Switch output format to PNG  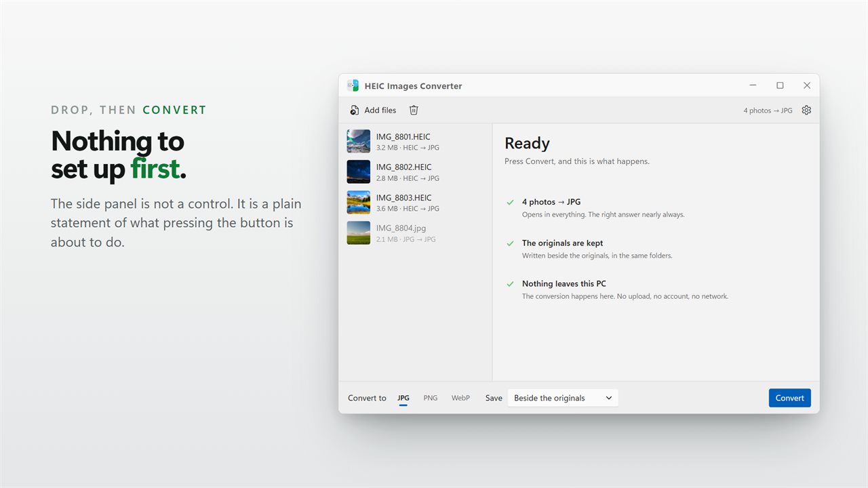tap(431, 398)
